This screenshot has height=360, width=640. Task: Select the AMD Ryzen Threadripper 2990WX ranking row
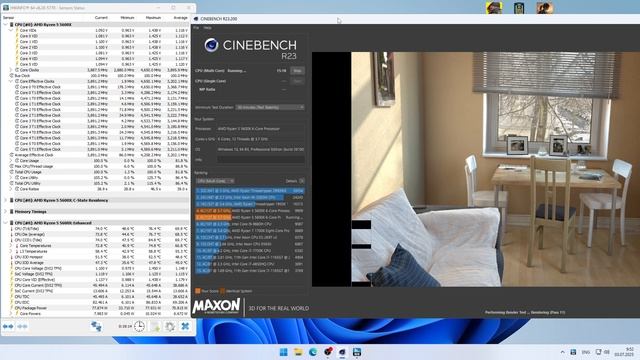[250, 191]
